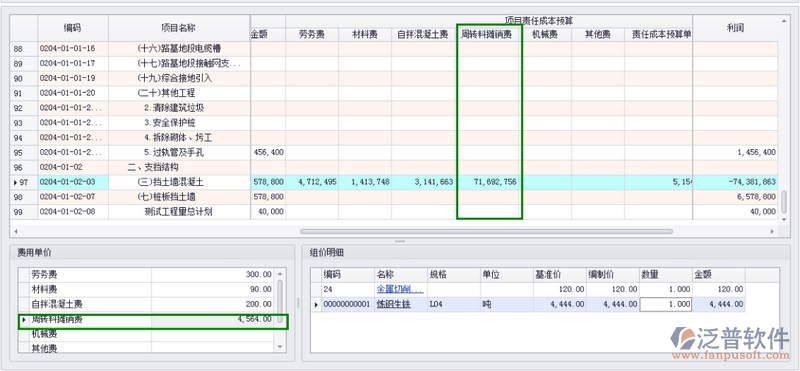This screenshot has width=800, height=371.
Task: Click the top grid's scroll-up arrow
Action: tap(784, 21)
